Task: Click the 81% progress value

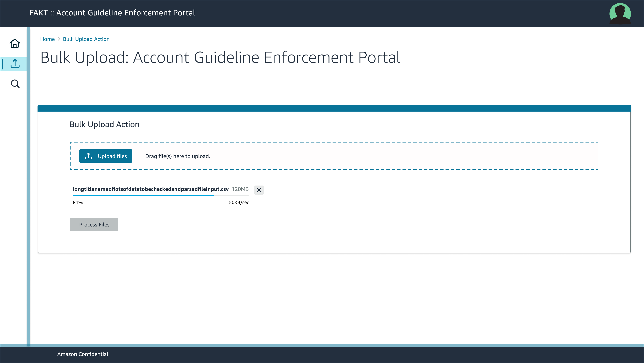Action: click(x=78, y=202)
